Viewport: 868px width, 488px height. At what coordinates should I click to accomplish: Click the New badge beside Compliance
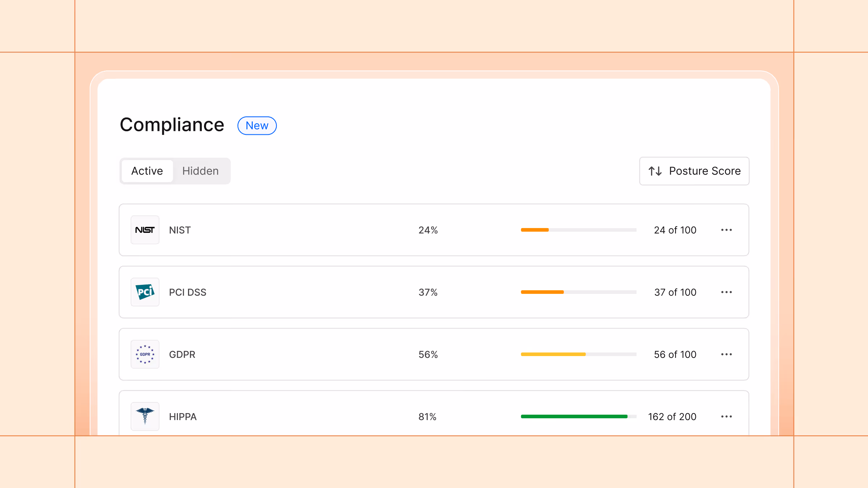tap(257, 126)
